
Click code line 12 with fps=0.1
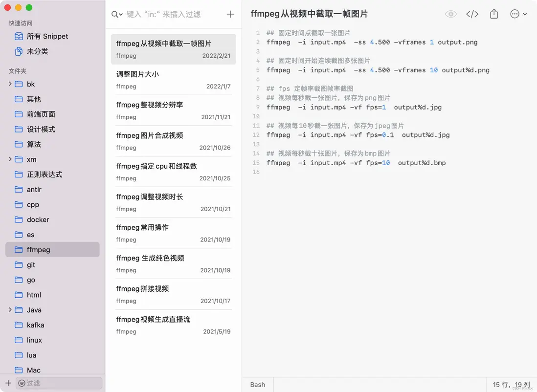[358, 135]
